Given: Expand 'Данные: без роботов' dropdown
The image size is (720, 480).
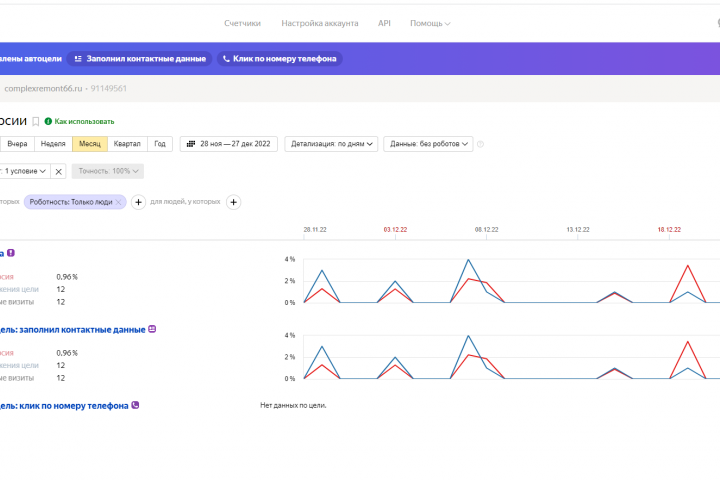Looking at the screenshot, I should pyautogui.click(x=428, y=144).
